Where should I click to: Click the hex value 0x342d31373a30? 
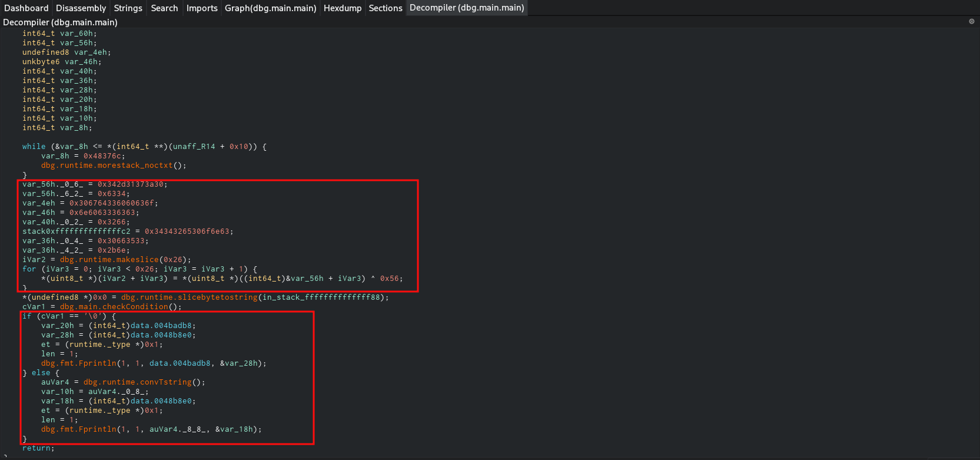tap(132, 184)
